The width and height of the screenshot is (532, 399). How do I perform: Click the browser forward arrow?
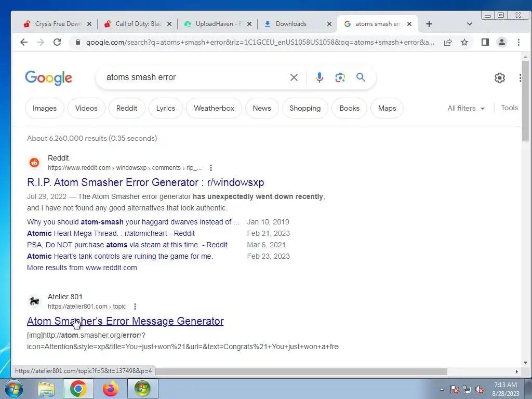coord(41,42)
